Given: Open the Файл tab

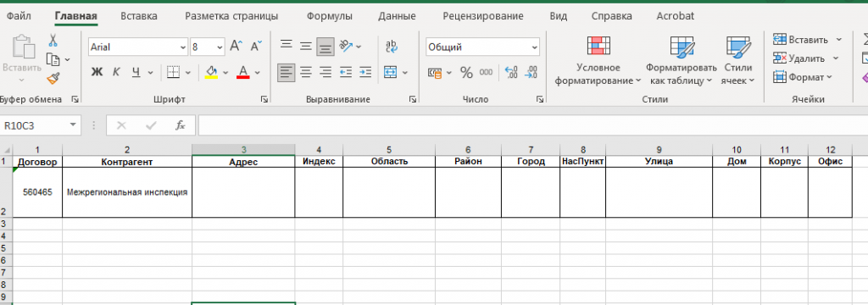Looking at the screenshot, I should click(19, 16).
